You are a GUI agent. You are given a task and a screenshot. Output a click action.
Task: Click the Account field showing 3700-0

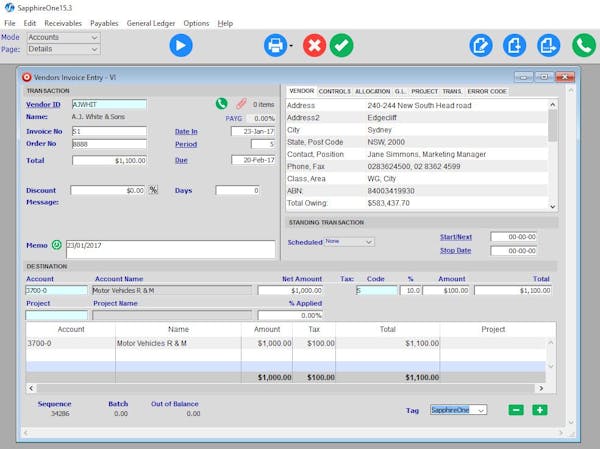pos(56,291)
